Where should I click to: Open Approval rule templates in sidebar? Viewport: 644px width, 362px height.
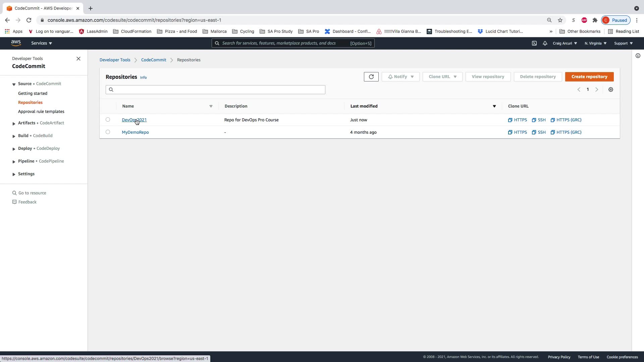coord(41,111)
